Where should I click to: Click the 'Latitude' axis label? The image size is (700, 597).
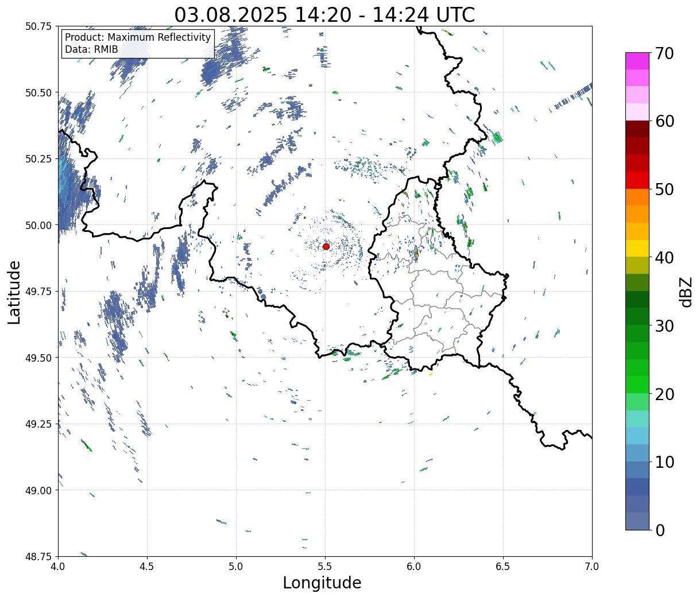click(14, 292)
